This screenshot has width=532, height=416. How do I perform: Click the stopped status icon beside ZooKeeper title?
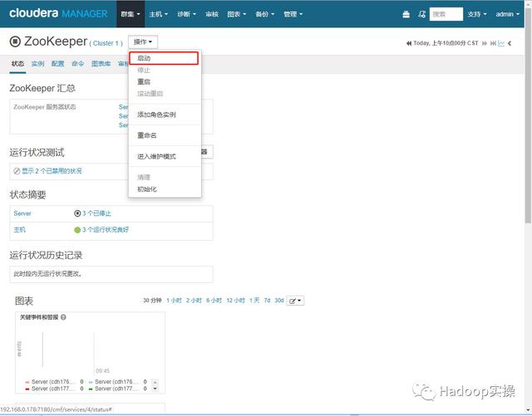click(15, 42)
